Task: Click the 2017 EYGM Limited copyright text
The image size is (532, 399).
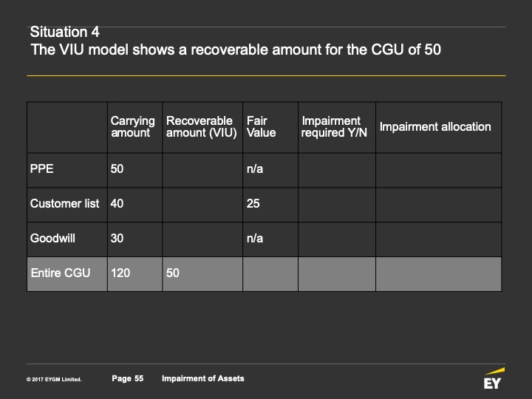Action: coord(54,379)
